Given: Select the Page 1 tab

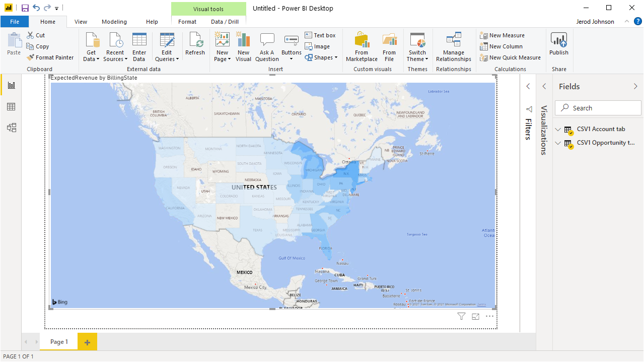Looking at the screenshot, I should tap(59, 341).
